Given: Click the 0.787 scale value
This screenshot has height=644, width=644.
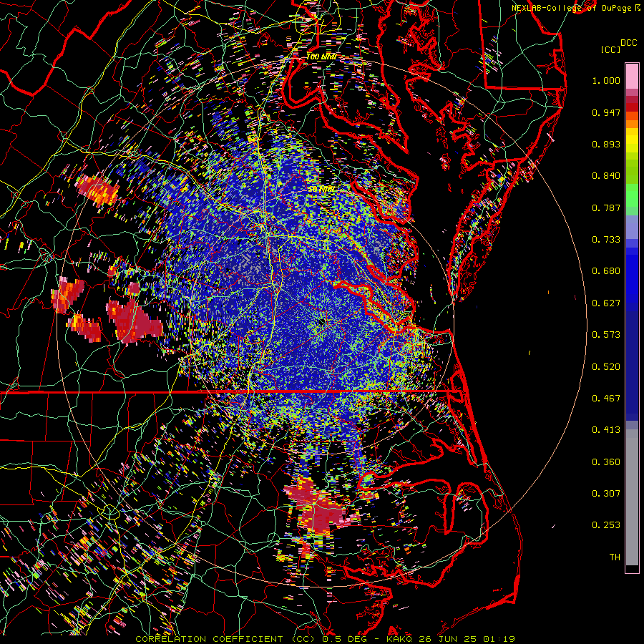Looking at the screenshot, I should (x=606, y=208).
